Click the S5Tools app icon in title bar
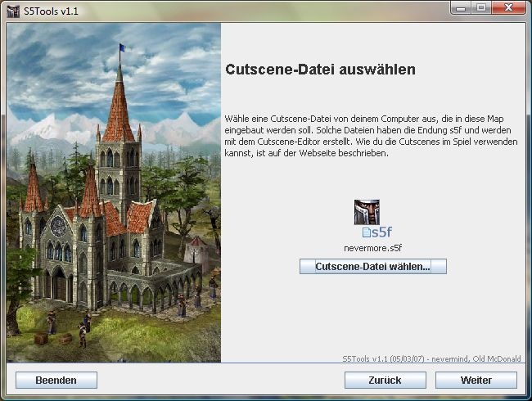 point(11,9)
